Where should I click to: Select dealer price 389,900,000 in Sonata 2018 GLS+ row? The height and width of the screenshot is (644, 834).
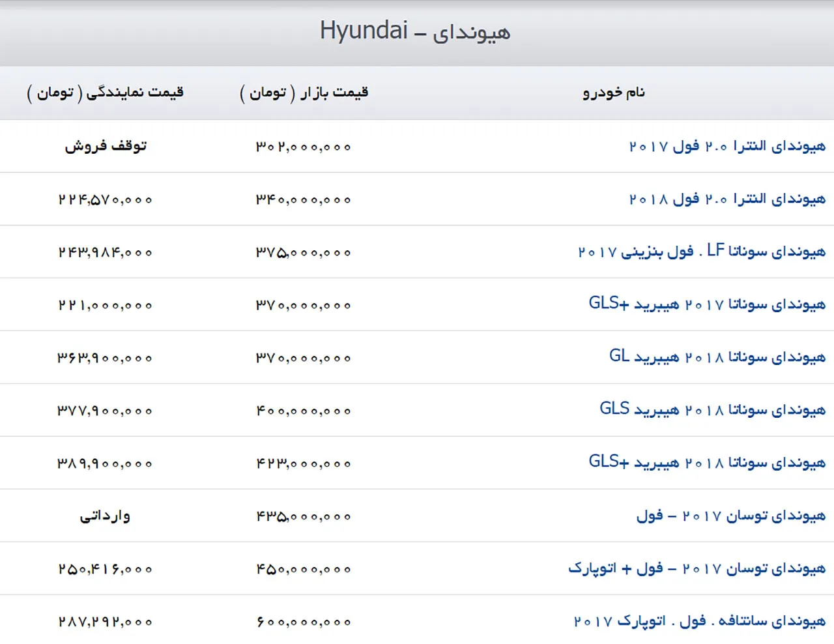[105, 464]
